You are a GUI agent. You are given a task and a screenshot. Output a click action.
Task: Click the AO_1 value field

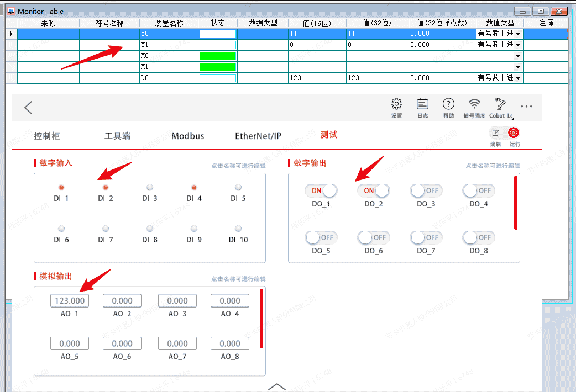point(70,301)
